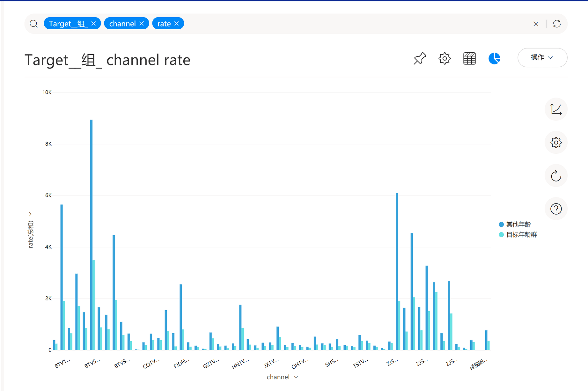
Task: Click the QHTV… x-axis label
Action: pyautogui.click(x=300, y=364)
